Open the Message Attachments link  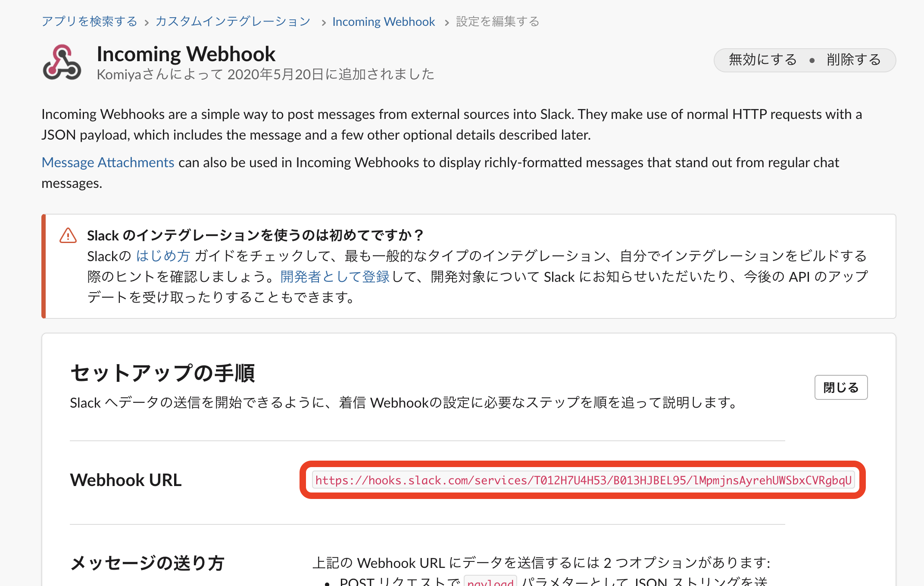(108, 162)
